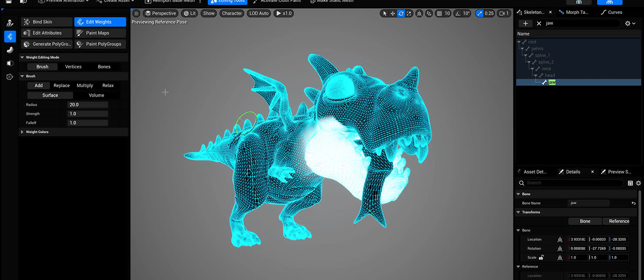The height and width of the screenshot is (280, 644).
Task: Click the add new bone plus icon
Action: [x=526, y=24]
